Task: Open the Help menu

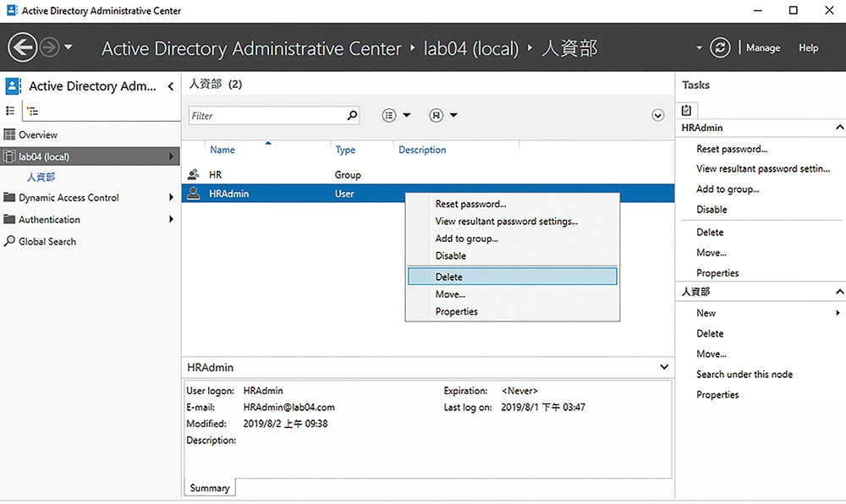Action: coord(808,47)
